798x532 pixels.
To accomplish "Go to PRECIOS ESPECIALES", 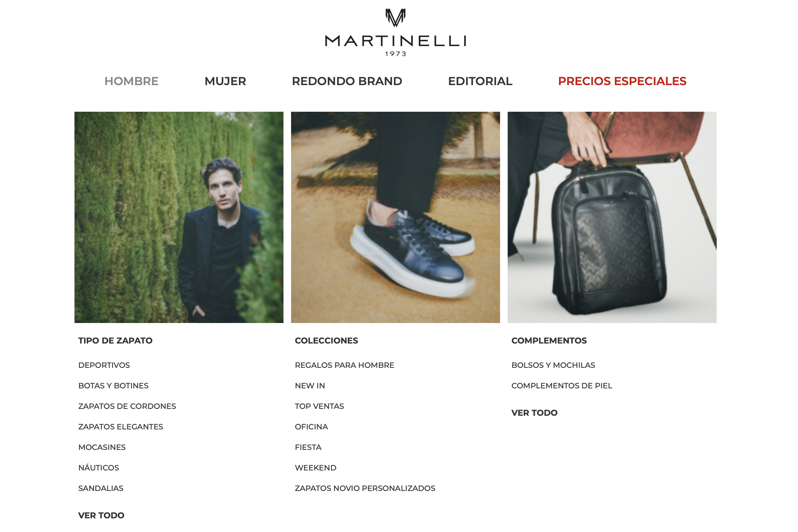I will point(622,81).
